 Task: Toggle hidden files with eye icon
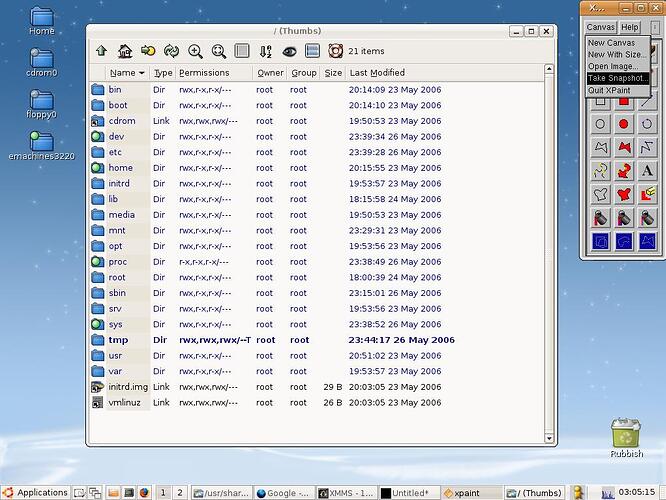coord(289,51)
